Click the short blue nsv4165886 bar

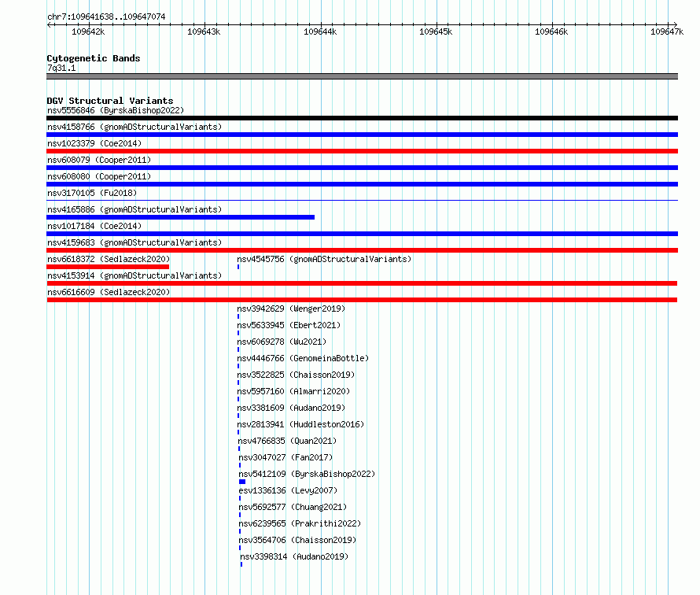click(180, 217)
